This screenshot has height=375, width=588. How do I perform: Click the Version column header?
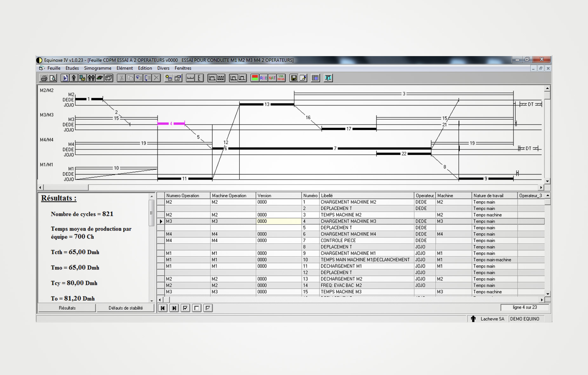click(x=278, y=196)
